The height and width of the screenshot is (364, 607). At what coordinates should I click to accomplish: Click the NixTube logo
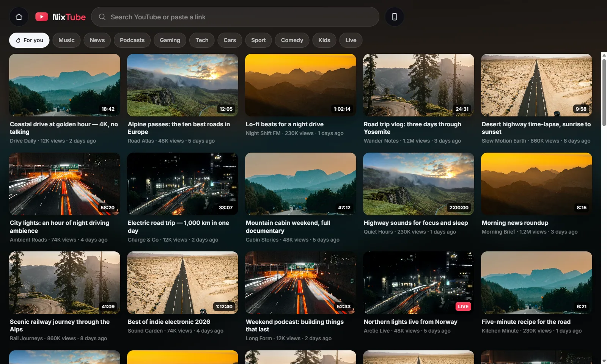click(x=61, y=17)
